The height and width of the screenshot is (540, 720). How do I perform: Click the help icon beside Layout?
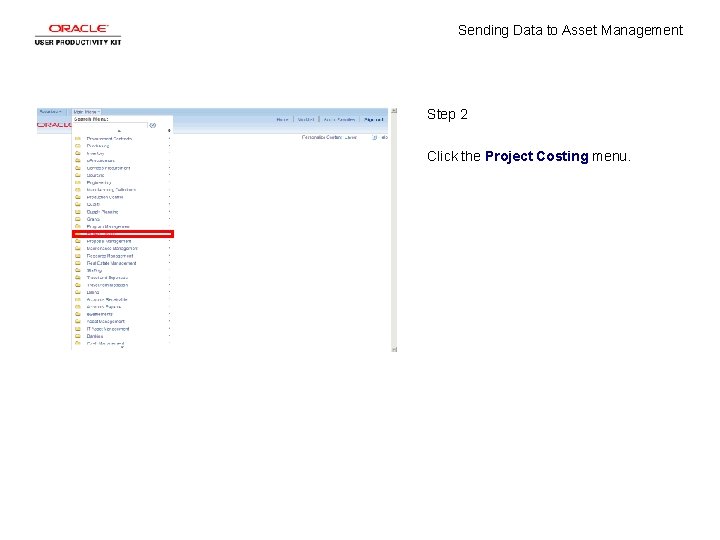coord(375,137)
